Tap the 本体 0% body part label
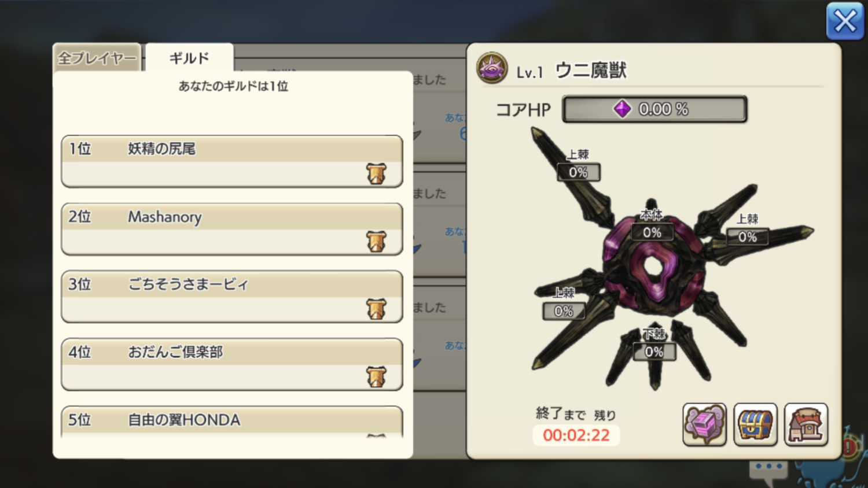This screenshot has height=488, width=868. tap(652, 225)
